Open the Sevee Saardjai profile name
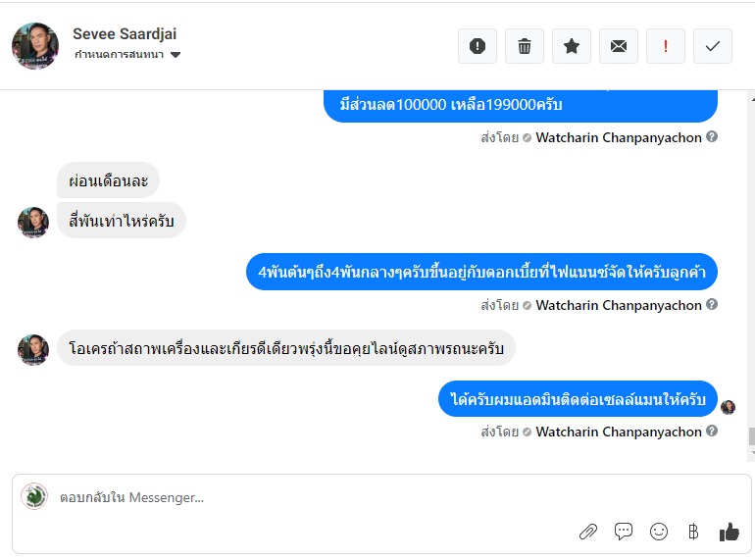 pyautogui.click(x=123, y=34)
